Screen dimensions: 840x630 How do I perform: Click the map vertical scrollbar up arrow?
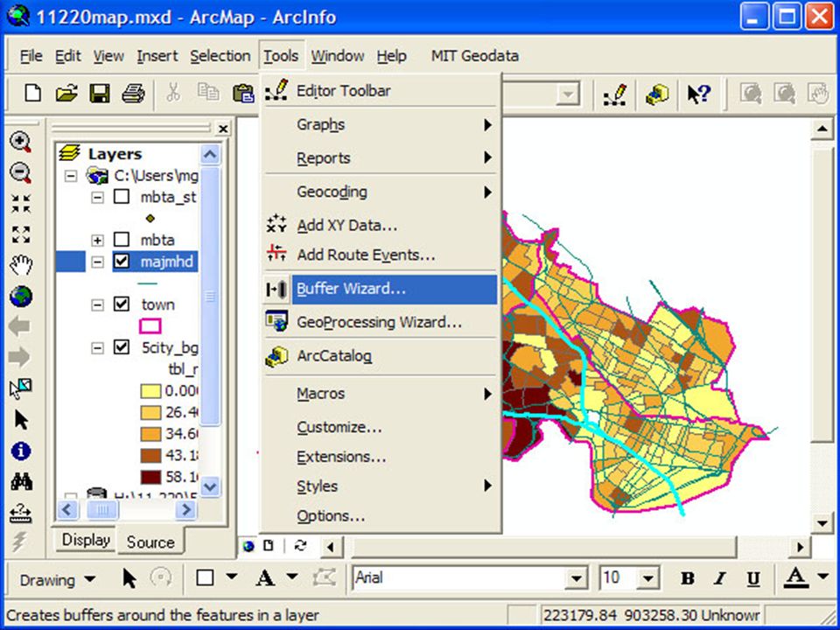point(822,129)
